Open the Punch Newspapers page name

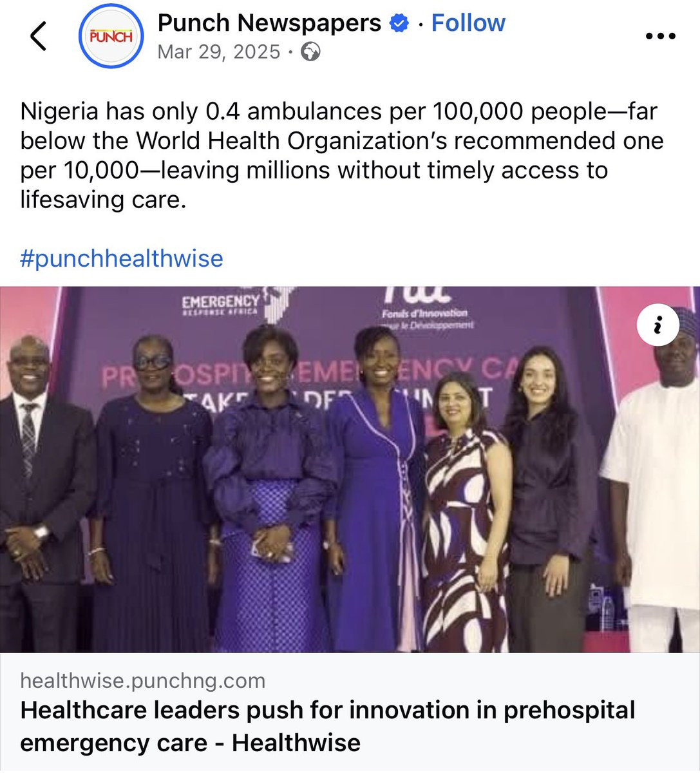[x=269, y=23]
